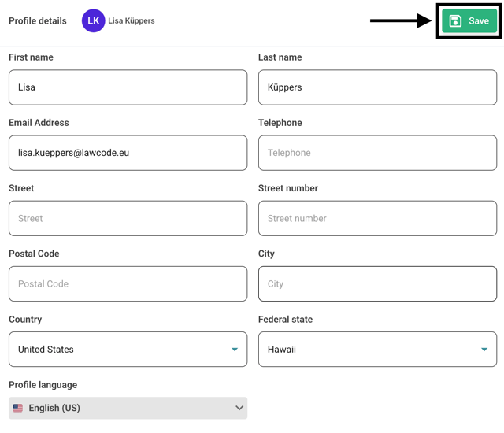Click into the Last name field
This screenshot has width=504, height=433.
click(x=377, y=87)
